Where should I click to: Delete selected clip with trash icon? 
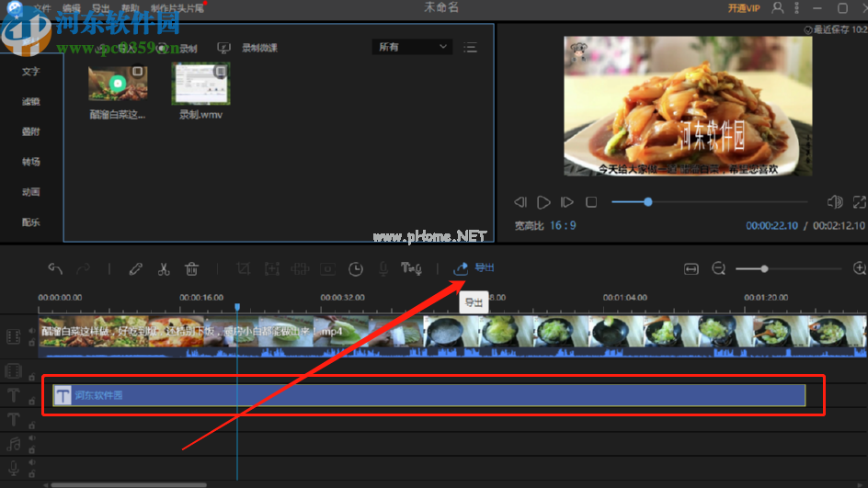tap(191, 269)
